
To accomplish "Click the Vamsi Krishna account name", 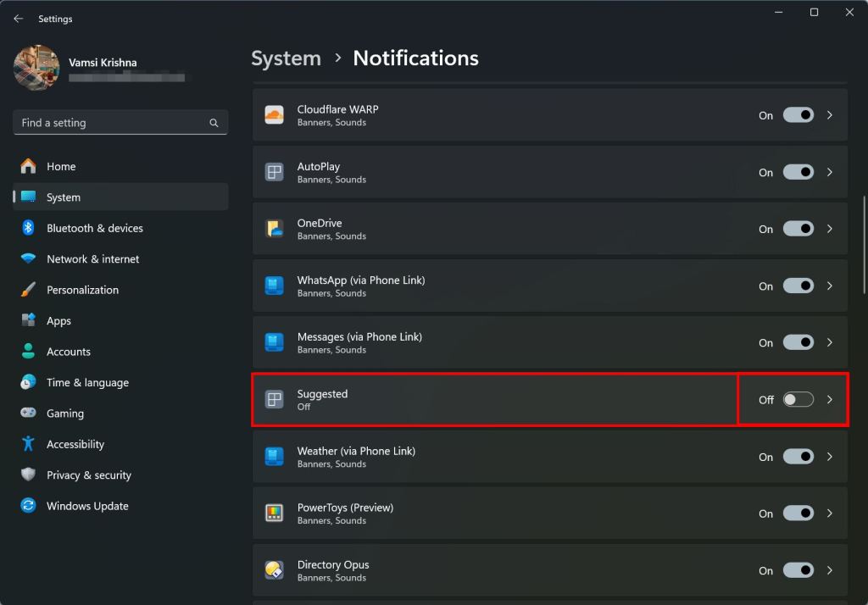I will 103,63.
